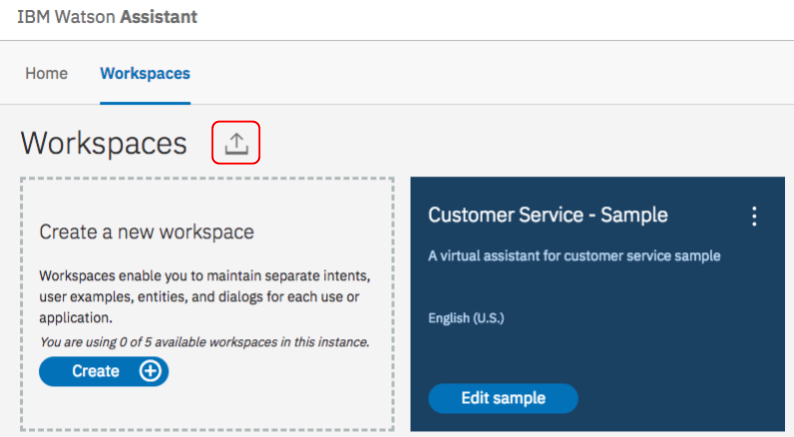The width and height of the screenshot is (794, 437).
Task: Click the Customer Service - Sample card title
Action: click(548, 215)
